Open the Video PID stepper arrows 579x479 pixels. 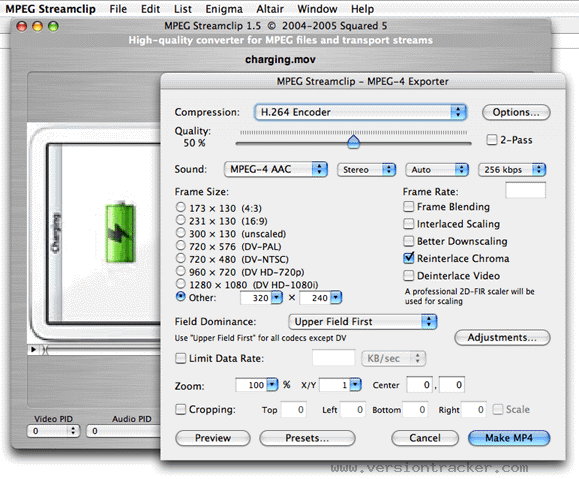[x=73, y=431]
